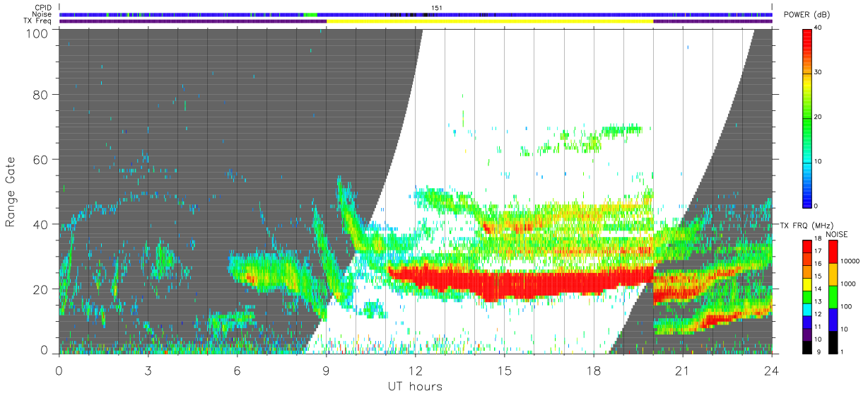Screen dimensions: 868x401
Task: Click the 3 tick on UT hours axis
Action: click(x=148, y=371)
